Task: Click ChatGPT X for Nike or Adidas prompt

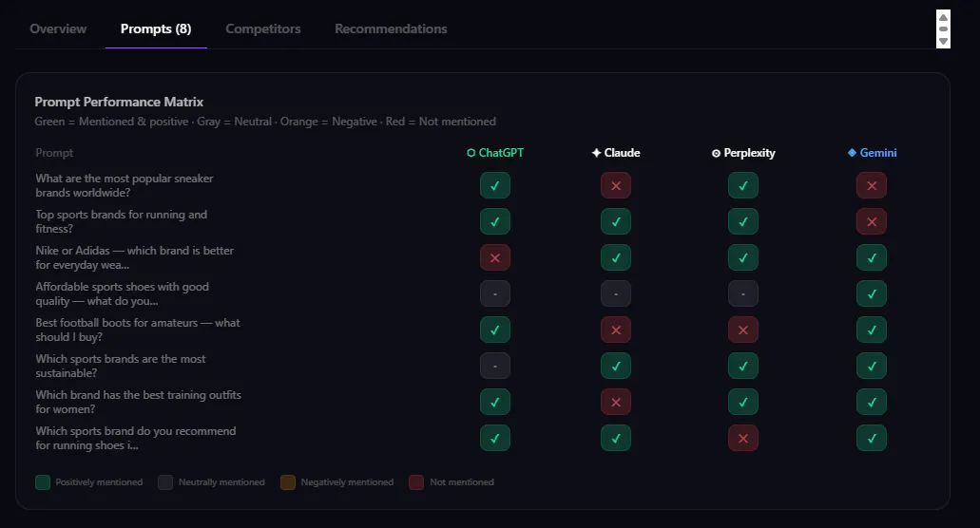Action: point(495,257)
